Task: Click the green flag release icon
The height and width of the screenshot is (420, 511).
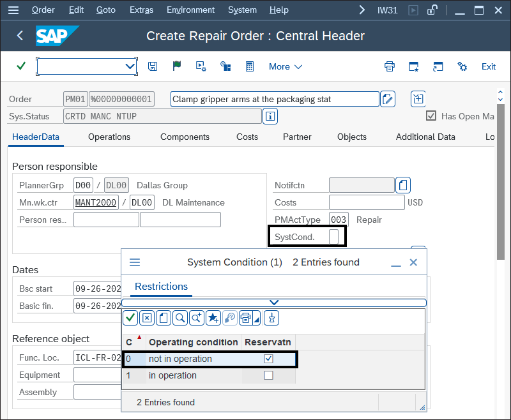Action: (177, 66)
